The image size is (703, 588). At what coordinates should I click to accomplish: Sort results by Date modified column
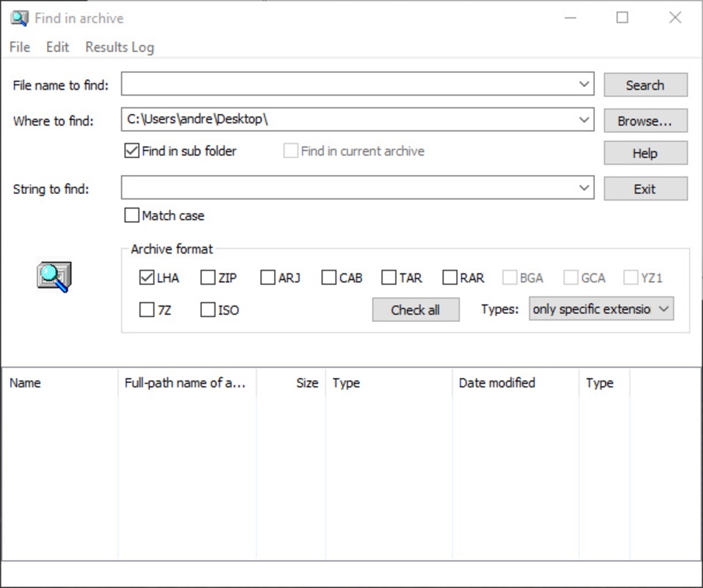coord(497,383)
